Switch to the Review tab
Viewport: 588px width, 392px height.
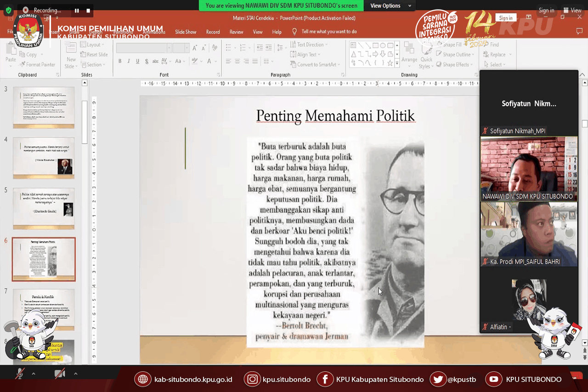pyautogui.click(x=236, y=32)
